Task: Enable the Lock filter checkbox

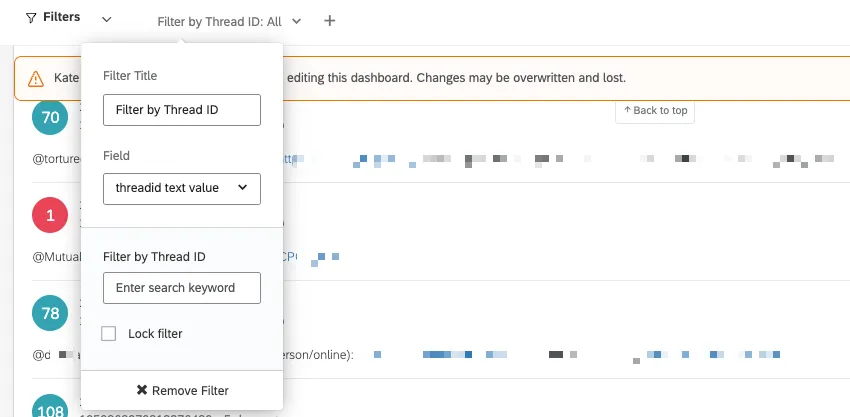Action: click(x=109, y=333)
